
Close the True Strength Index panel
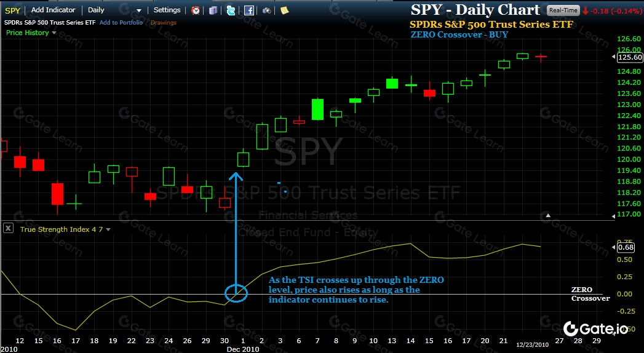(x=8, y=228)
